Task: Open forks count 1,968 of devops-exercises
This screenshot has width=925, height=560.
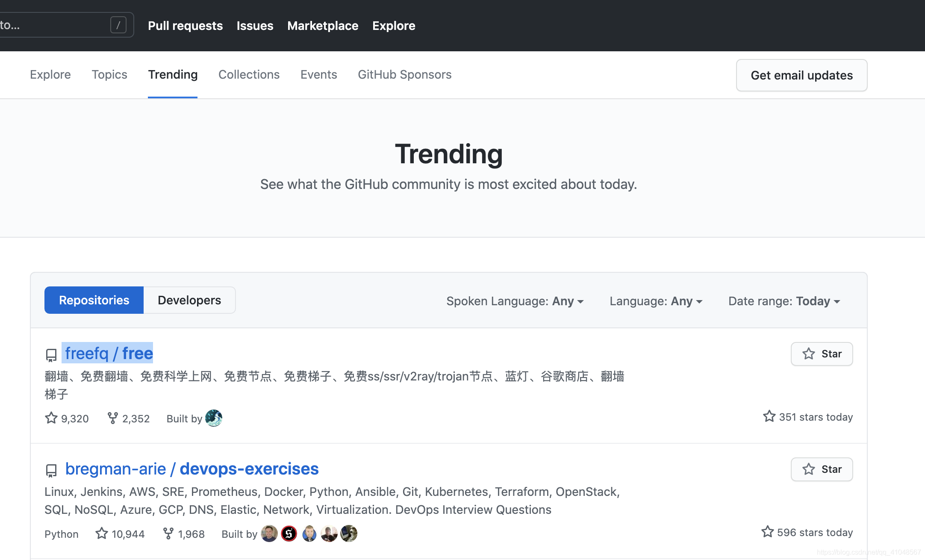Action: [184, 533]
